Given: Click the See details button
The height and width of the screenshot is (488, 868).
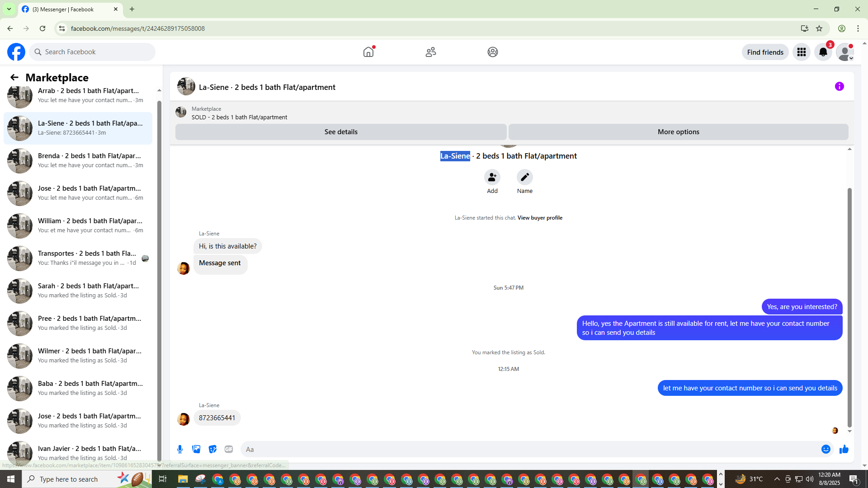Looking at the screenshot, I should pyautogui.click(x=340, y=132).
